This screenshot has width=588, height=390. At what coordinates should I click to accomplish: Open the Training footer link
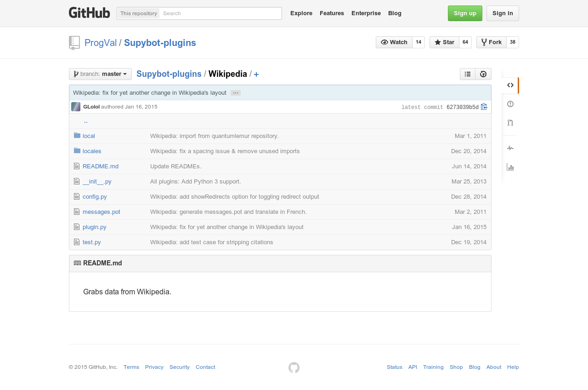point(433,367)
